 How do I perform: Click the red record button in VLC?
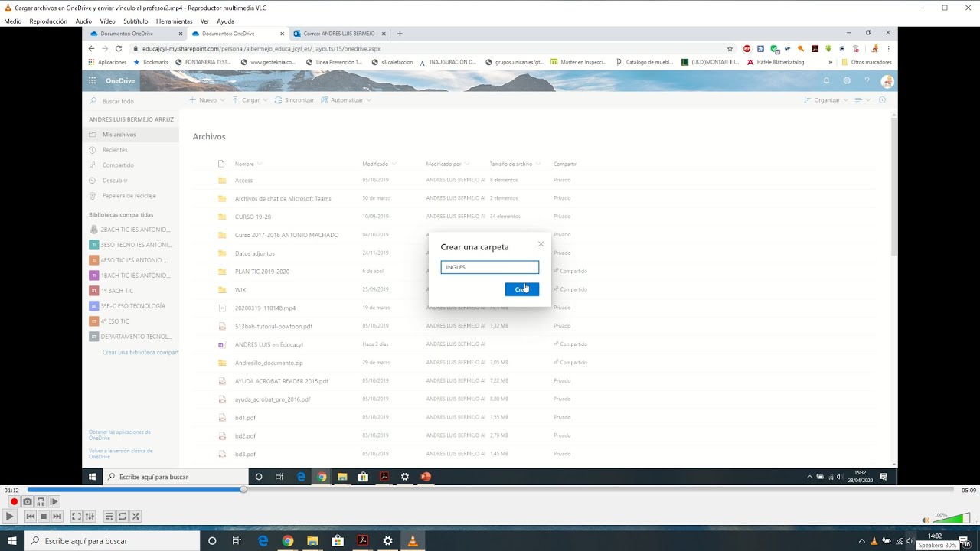pos(14,502)
